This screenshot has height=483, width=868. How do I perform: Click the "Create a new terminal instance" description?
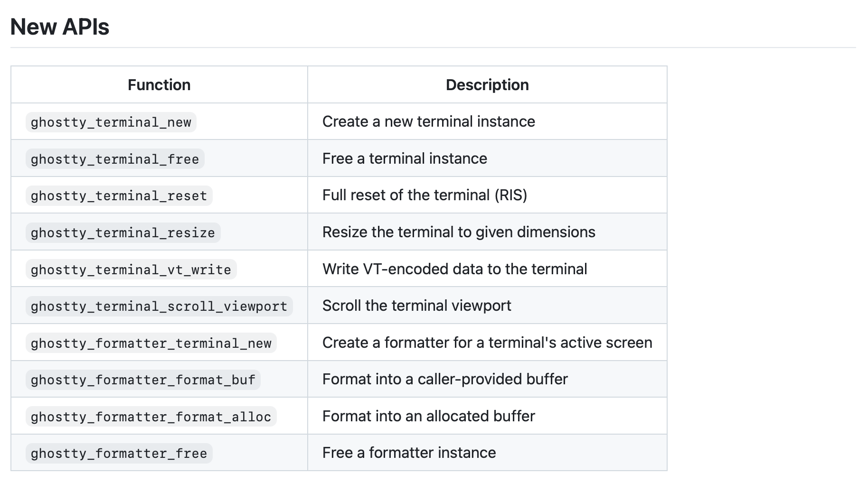click(428, 121)
